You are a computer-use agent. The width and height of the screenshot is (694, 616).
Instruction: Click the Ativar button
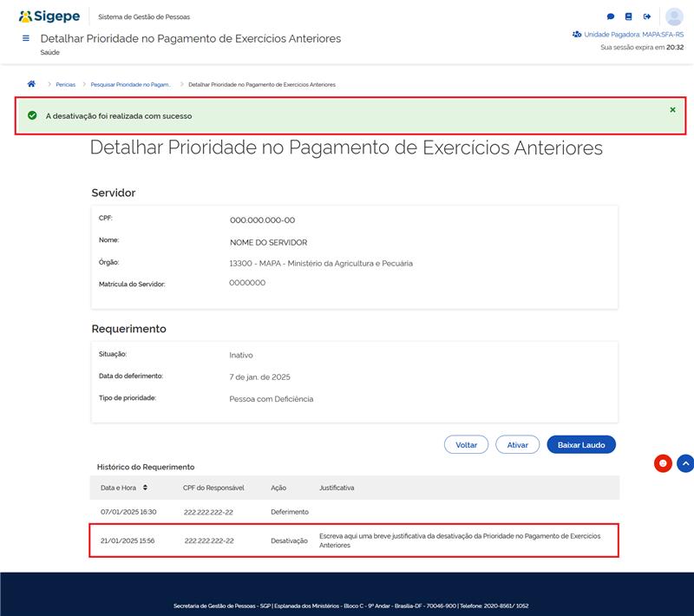pyautogui.click(x=518, y=444)
